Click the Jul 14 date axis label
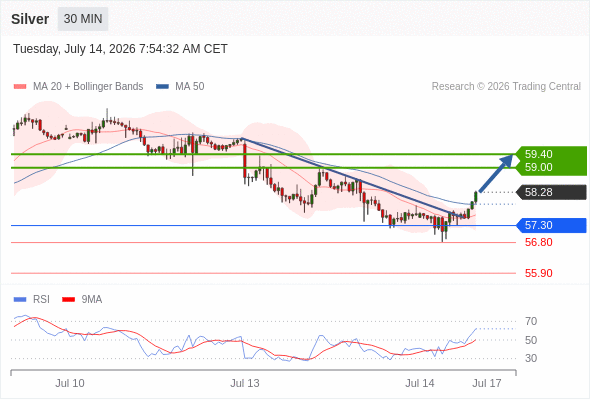The width and height of the screenshot is (590, 400). click(x=420, y=383)
